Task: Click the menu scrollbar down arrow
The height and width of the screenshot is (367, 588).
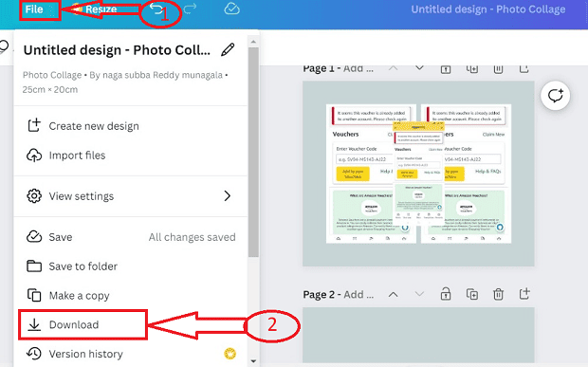Action: click(253, 361)
